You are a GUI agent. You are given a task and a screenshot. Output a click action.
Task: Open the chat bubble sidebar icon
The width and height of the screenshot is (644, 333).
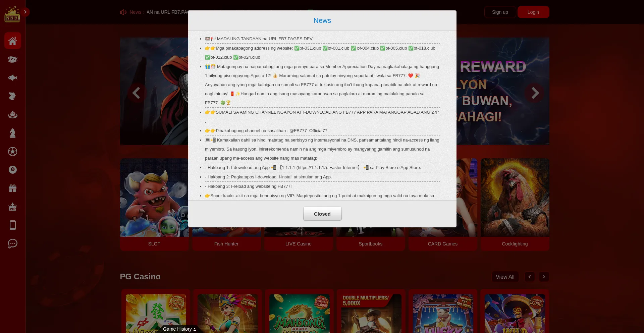13,243
